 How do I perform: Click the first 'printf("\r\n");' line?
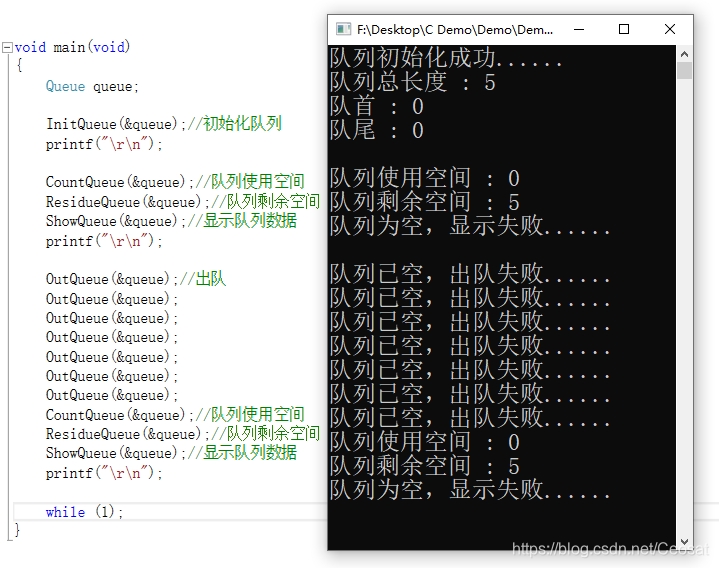[x=104, y=144]
